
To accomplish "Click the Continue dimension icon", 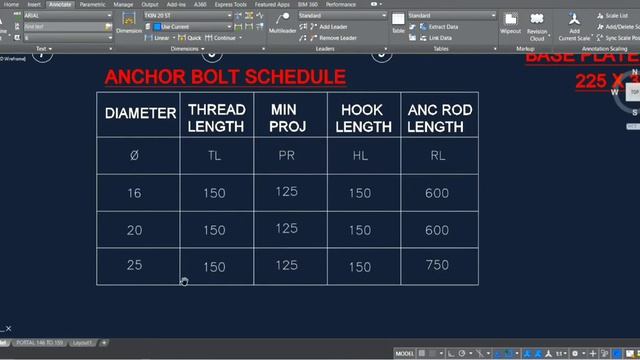I will [x=209, y=38].
